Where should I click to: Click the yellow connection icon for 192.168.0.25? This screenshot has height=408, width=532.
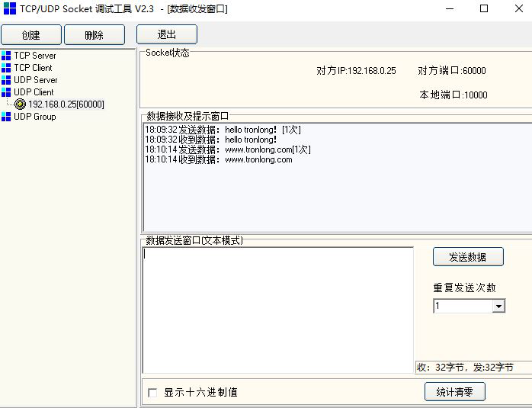(21, 104)
